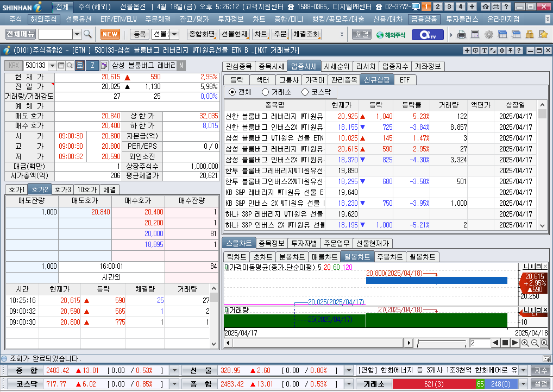This screenshot has width=553, height=392.
Task: Click the printer icon in the top toolbar
Action: 461,34
